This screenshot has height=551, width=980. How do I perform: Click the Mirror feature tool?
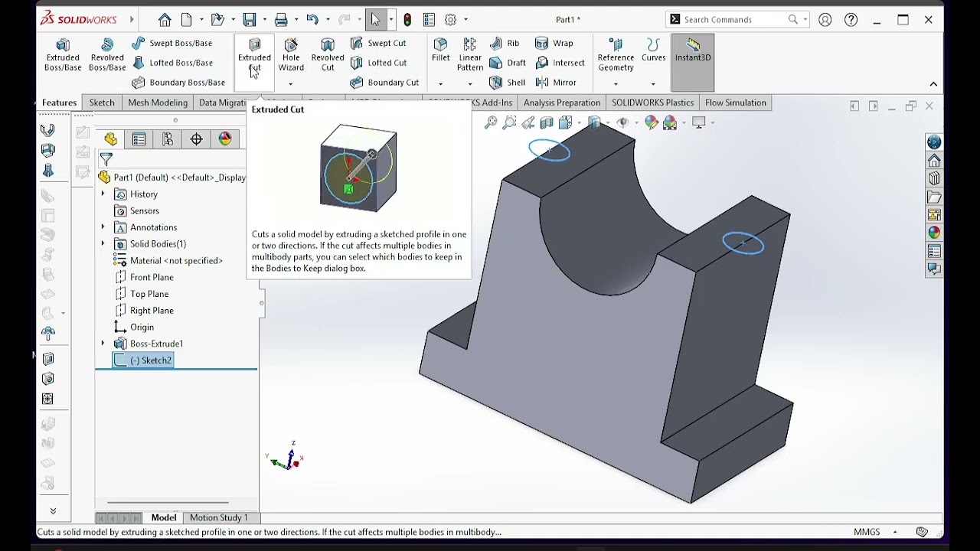556,83
